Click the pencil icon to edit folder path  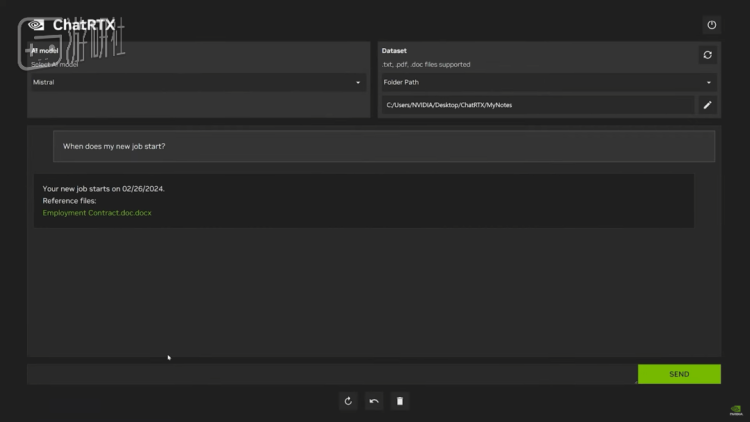pos(707,105)
